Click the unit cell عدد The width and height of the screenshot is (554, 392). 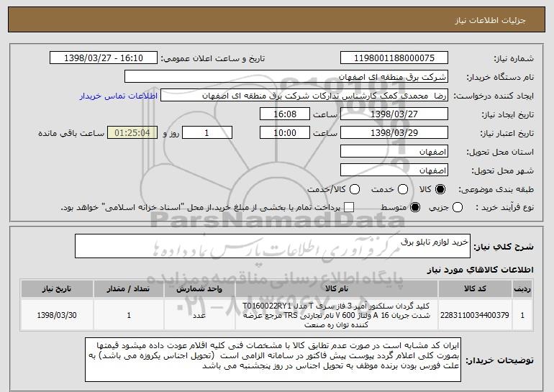tap(199, 315)
